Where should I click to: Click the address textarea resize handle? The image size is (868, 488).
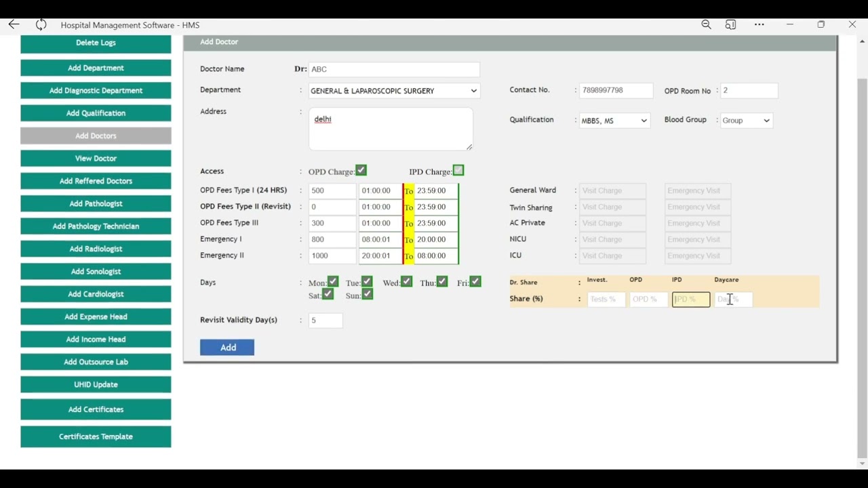point(469,146)
